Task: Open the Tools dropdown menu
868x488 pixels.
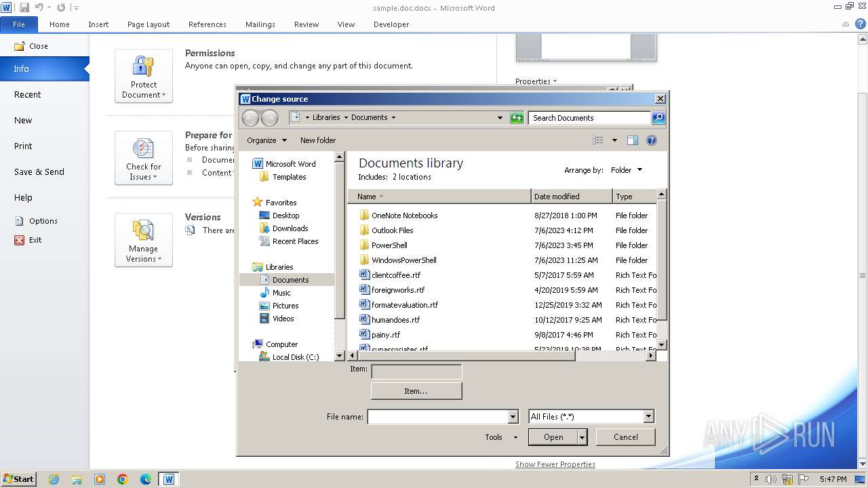Action: coord(501,437)
